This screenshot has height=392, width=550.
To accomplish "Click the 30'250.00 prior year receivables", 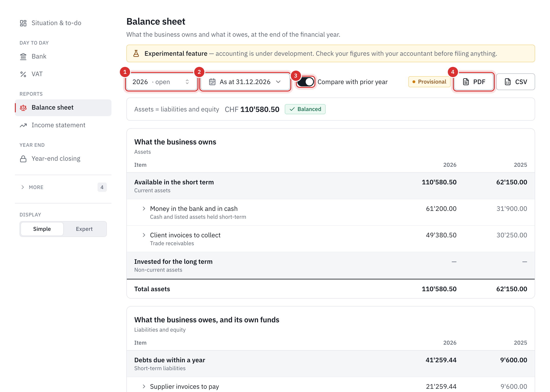I will pos(512,235).
